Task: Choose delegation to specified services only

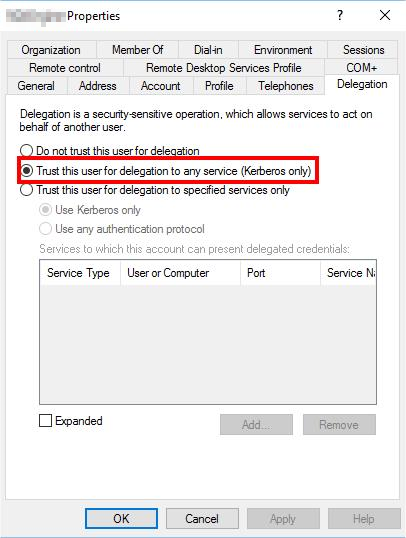Action: click(x=26, y=190)
